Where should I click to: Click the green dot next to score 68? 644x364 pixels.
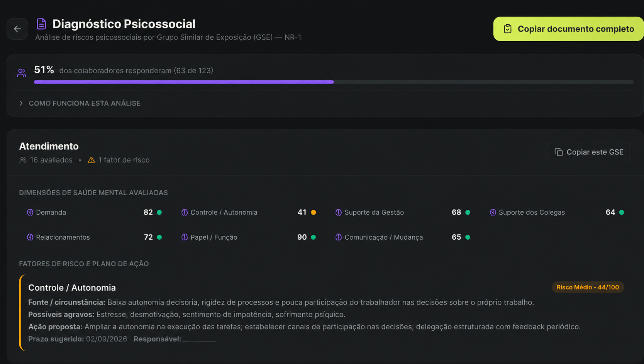468,212
